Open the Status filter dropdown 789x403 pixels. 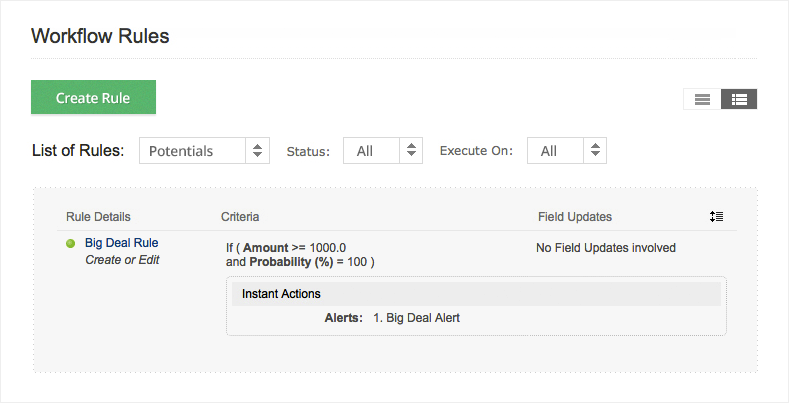[x=383, y=151]
